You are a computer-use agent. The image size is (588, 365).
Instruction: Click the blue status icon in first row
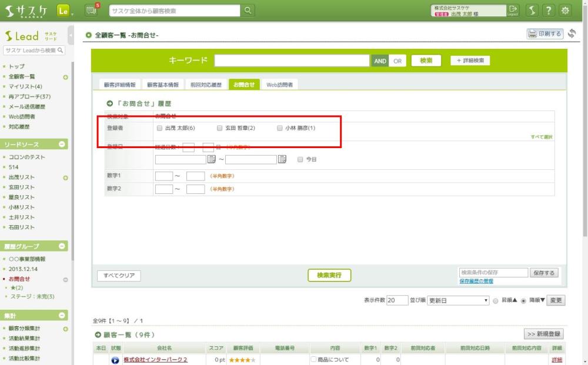tap(115, 360)
